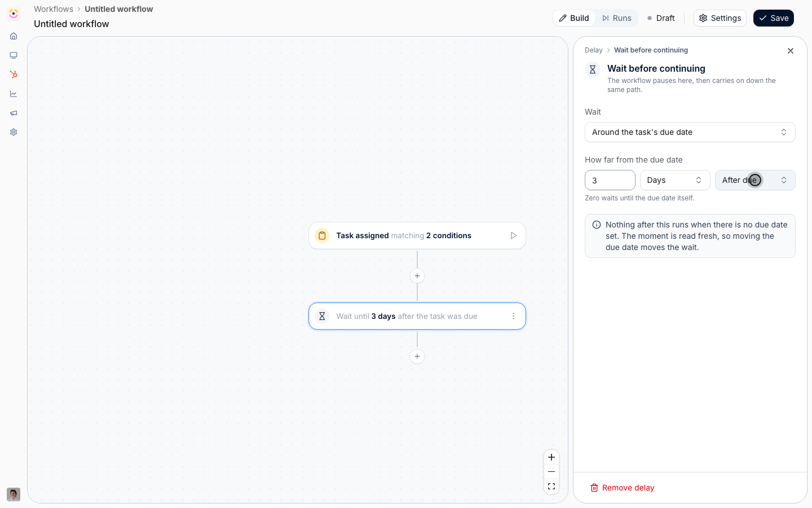Select the Task assigned trigger node
The height and width of the screenshot is (508, 812).
[417, 235]
